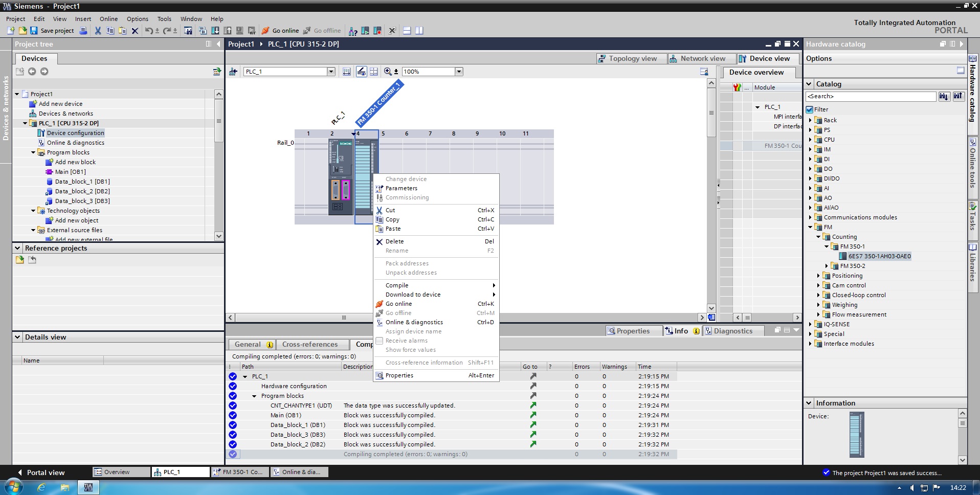Click the Save window settings icon in the device view
The height and width of the screenshot is (495, 980).
coord(704,72)
